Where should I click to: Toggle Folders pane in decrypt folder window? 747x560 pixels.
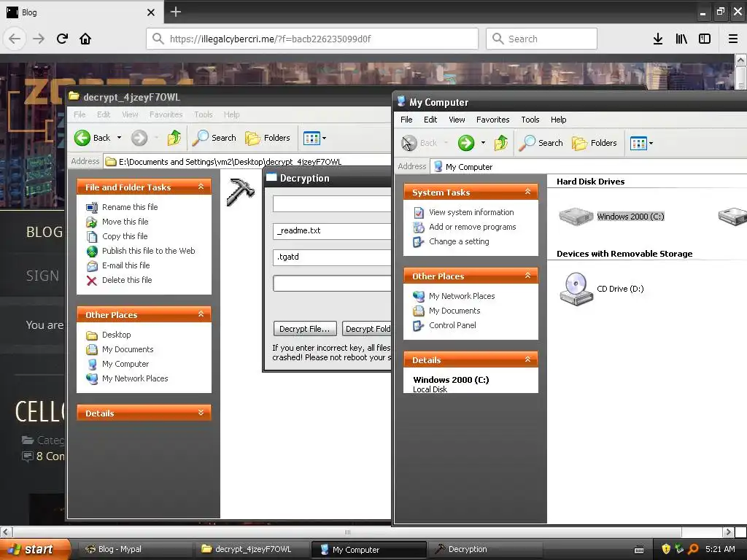click(x=267, y=138)
